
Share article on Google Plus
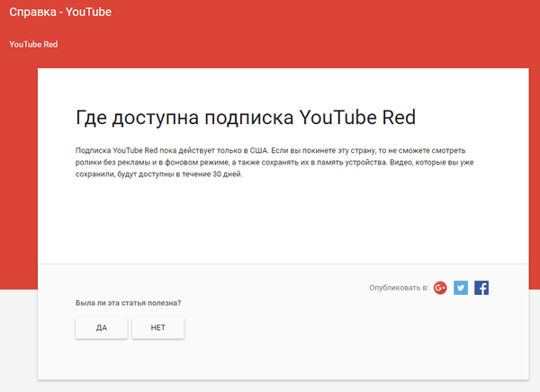pyautogui.click(x=440, y=288)
